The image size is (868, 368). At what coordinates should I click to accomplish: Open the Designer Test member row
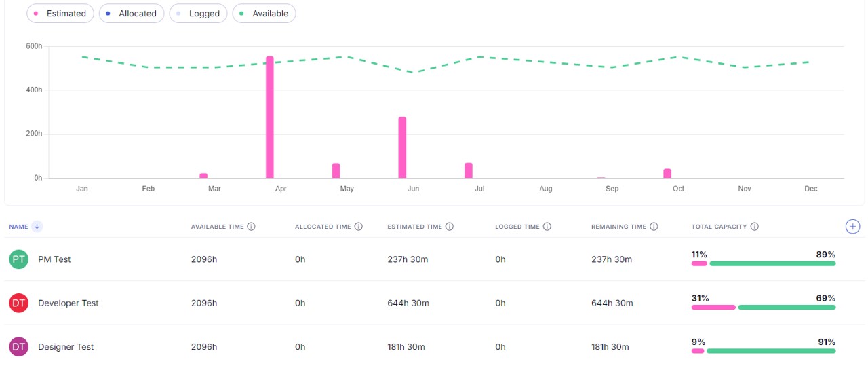[x=66, y=347]
